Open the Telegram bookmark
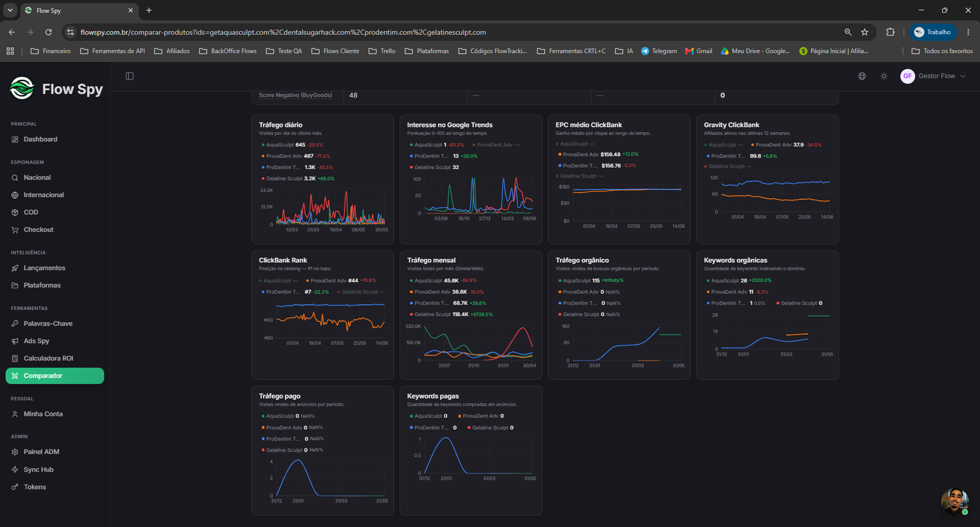 coord(658,51)
